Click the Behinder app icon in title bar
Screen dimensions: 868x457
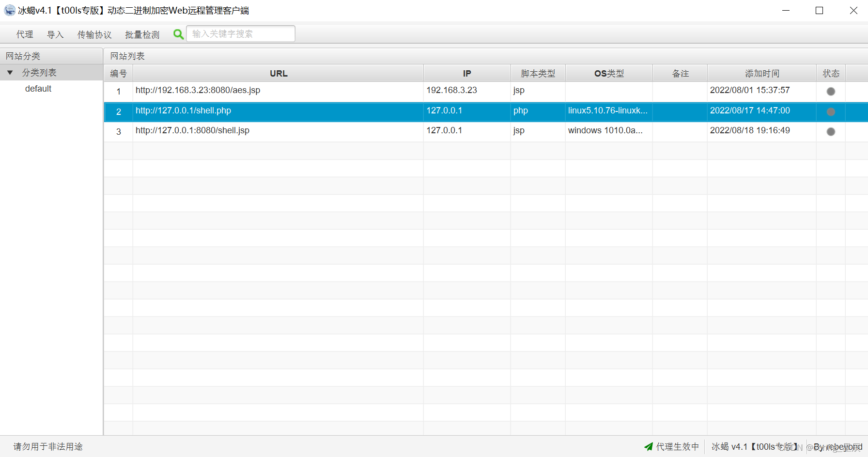click(10, 10)
